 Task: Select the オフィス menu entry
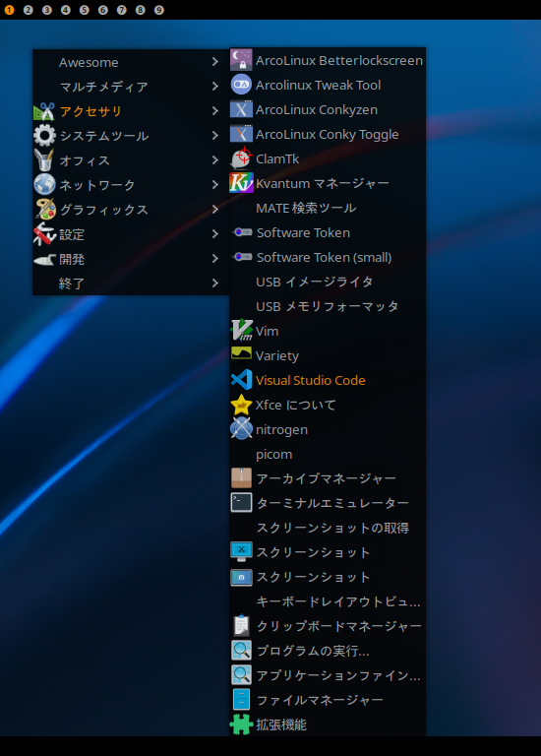pos(131,160)
